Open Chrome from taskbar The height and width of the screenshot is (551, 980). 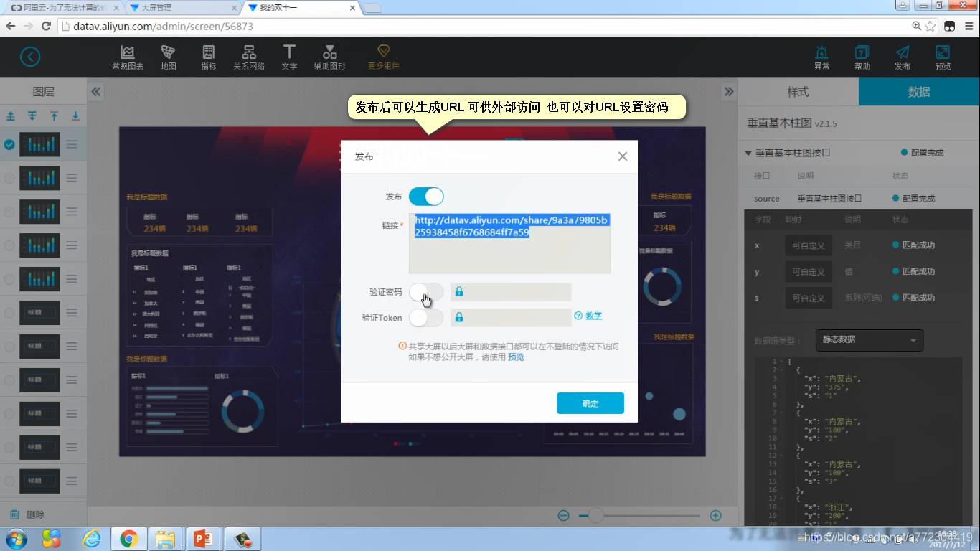(x=129, y=539)
